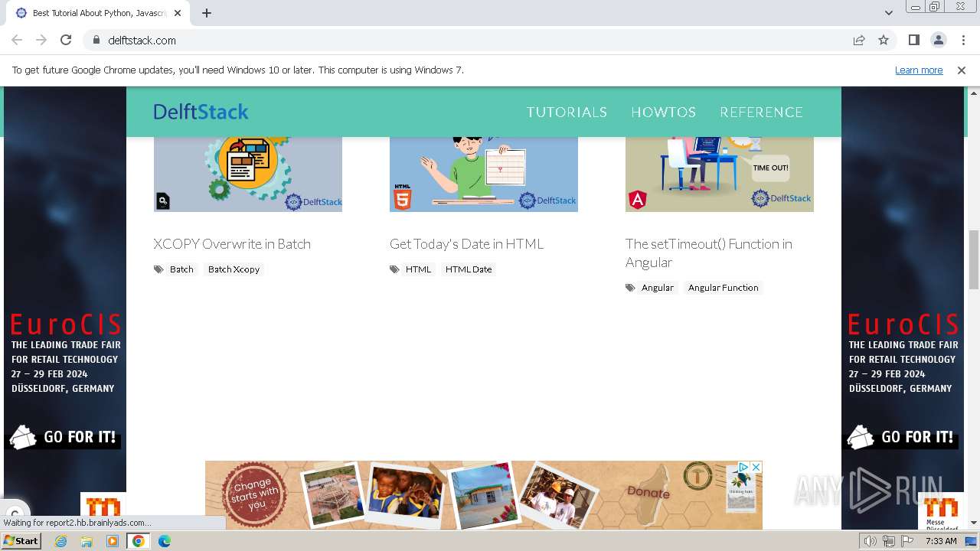Image resolution: width=980 pixels, height=551 pixels.
Task: Click the volume speaker tray icon
Action: tap(871, 541)
